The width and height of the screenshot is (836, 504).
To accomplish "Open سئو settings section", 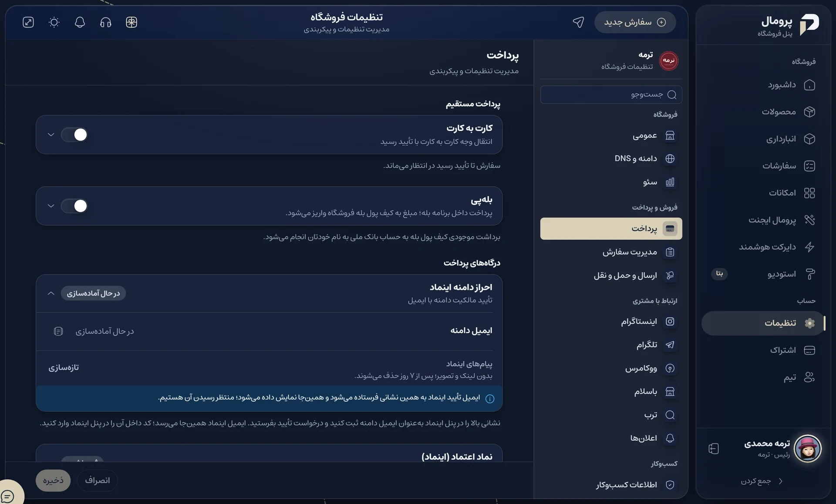I will [611, 182].
